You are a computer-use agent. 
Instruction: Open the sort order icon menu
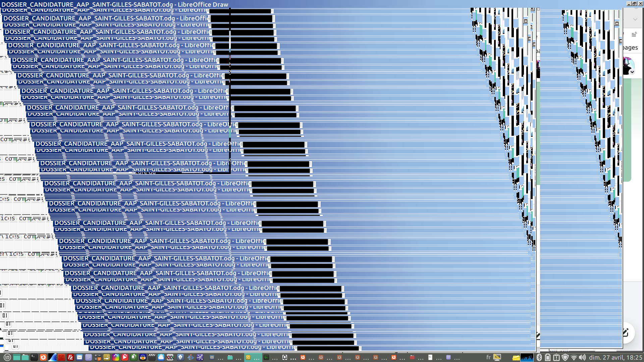click(634, 35)
